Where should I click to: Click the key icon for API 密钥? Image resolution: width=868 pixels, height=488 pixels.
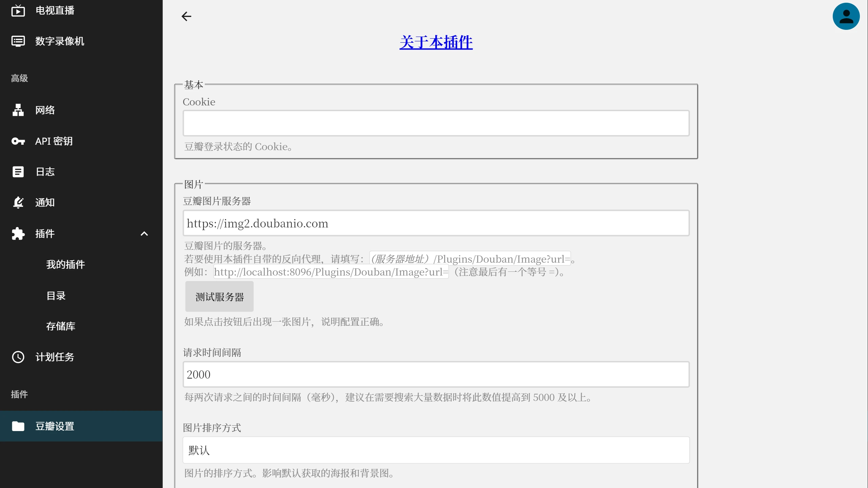click(x=18, y=141)
